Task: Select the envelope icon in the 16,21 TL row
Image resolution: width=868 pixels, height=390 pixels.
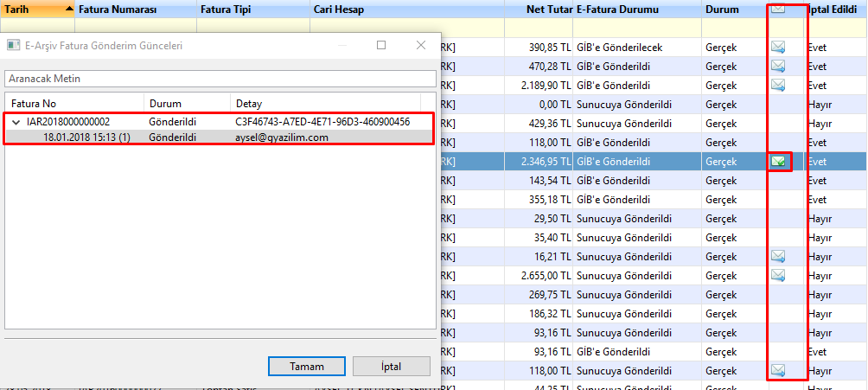Action: (x=778, y=256)
